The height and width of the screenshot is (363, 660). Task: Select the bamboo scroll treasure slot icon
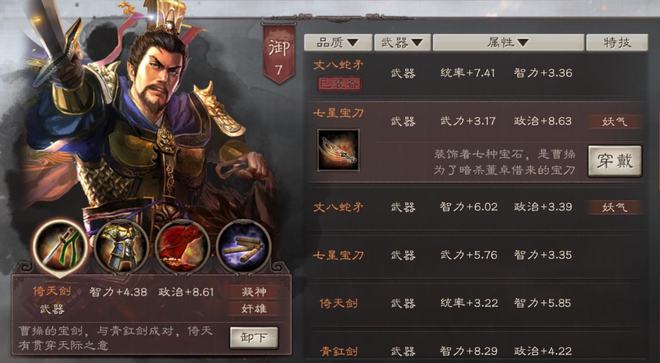coord(243,247)
